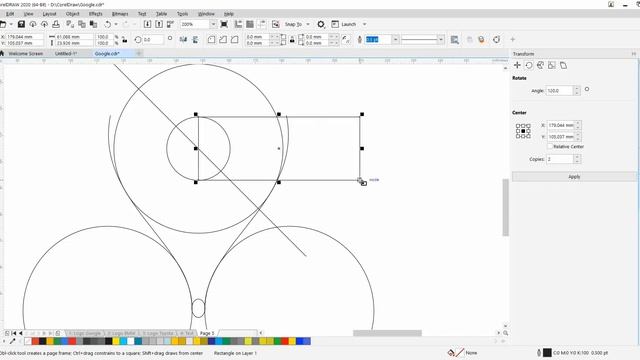Screen dimensions: 640x360
Task: Click the Rotate tab icon in Transform docker
Action: [x=529, y=65]
